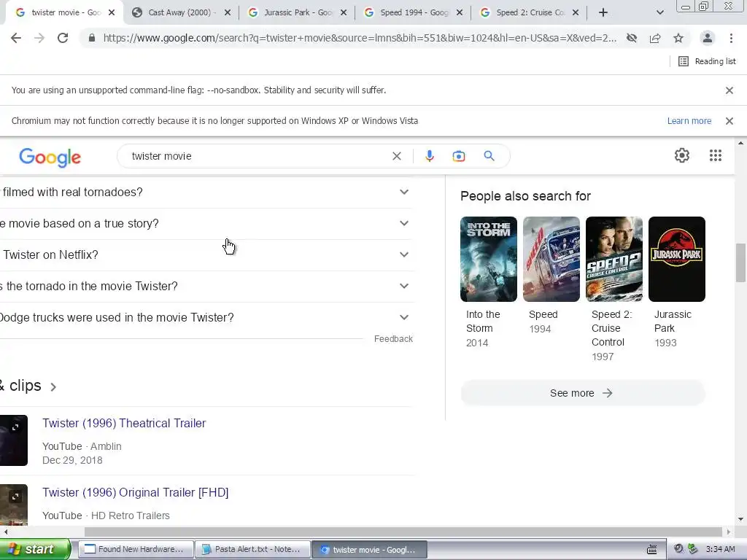Screen dimensions: 747x560
Task: Open Google apps grid
Action: click(x=716, y=155)
